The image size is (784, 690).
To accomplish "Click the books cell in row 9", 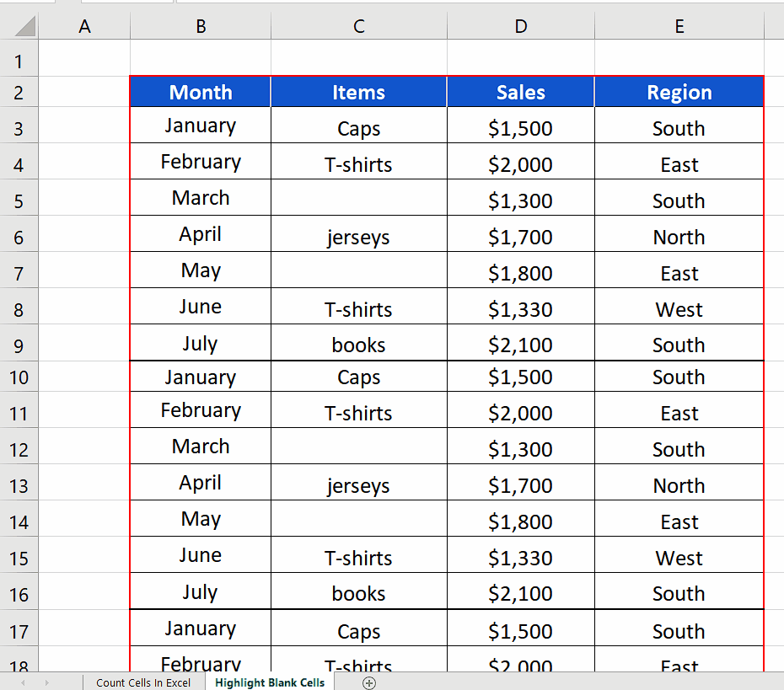I will coord(358,344).
